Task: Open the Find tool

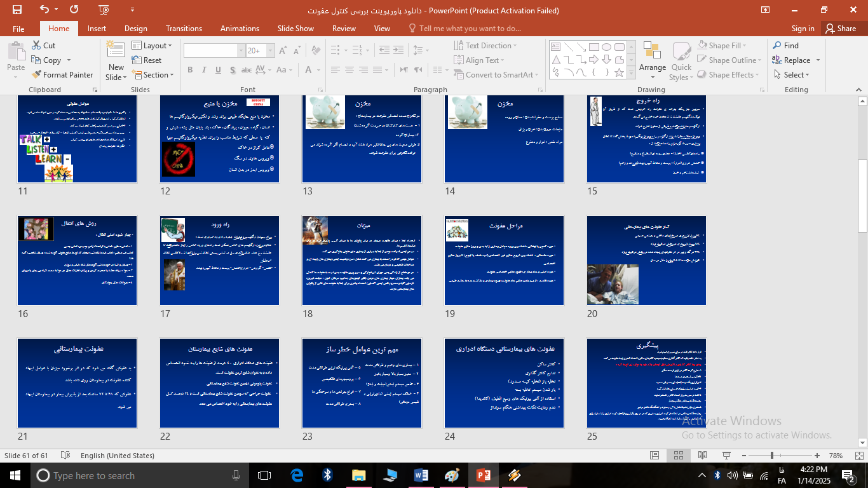Action: [x=785, y=45]
